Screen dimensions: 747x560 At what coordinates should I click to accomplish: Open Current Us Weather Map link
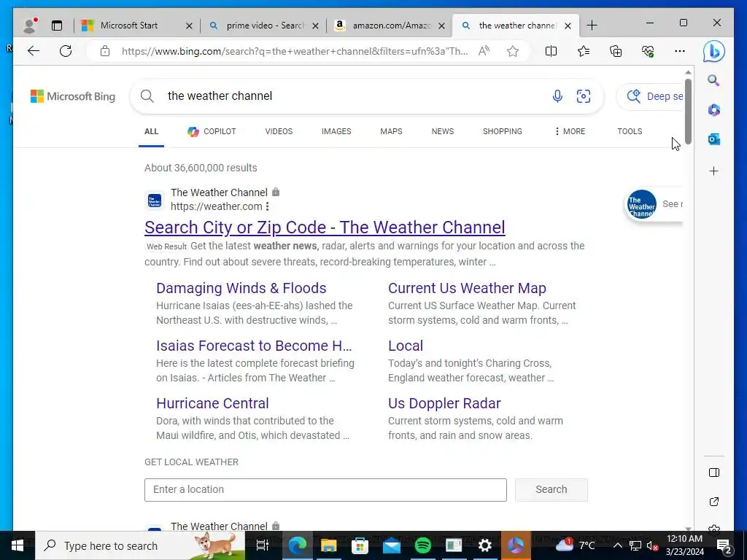pyautogui.click(x=467, y=288)
